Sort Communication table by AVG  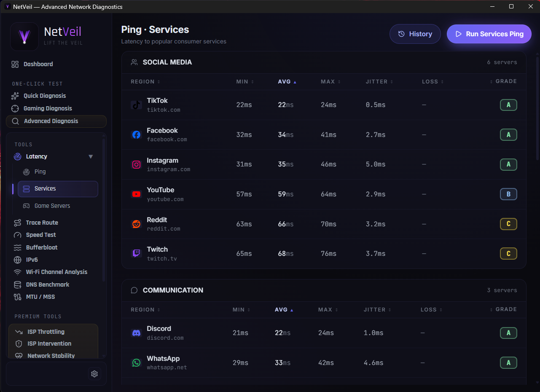(284, 310)
